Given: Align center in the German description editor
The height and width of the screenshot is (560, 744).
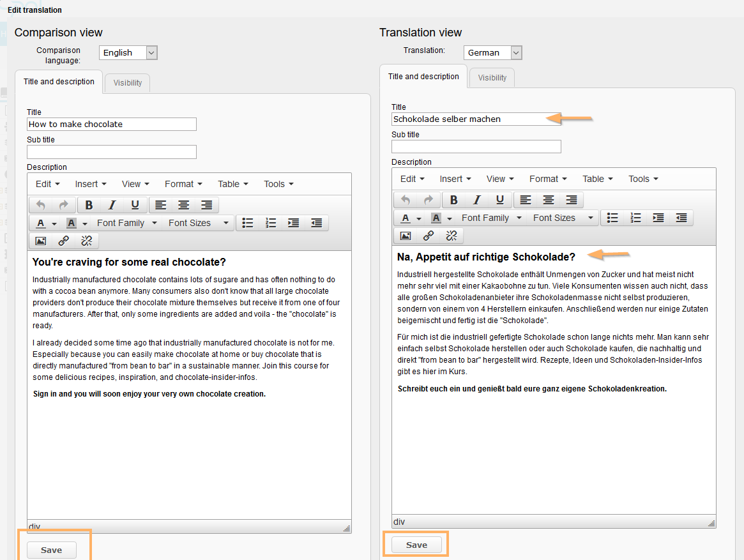Looking at the screenshot, I should pyautogui.click(x=549, y=200).
